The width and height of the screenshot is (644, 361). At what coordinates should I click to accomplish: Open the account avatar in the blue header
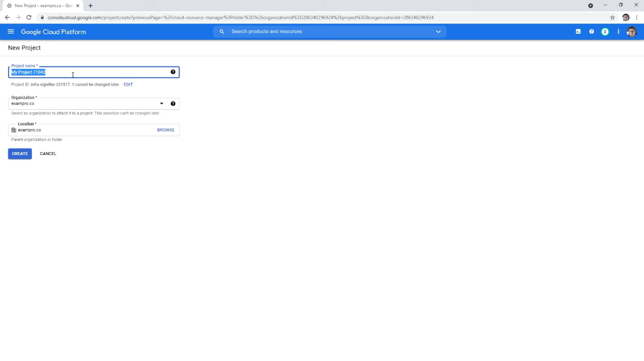pyautogui.click(x=632, y=32)
